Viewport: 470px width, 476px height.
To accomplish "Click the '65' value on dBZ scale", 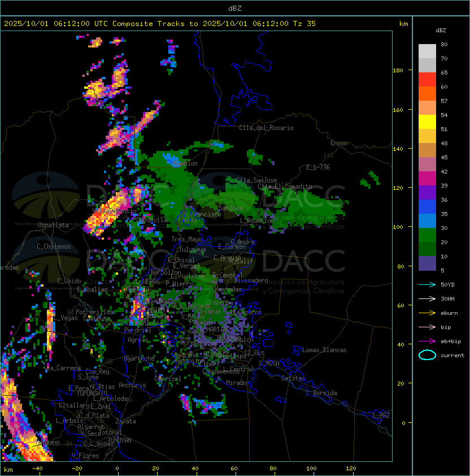I will pyautogui.click(x=444, y=73).
